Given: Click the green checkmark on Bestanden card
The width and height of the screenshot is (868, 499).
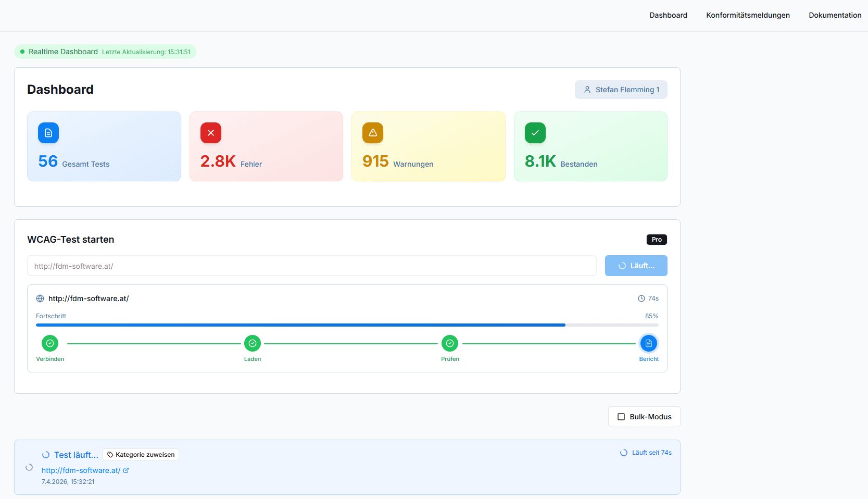Looking at the screenshot, I should [535, 133].
